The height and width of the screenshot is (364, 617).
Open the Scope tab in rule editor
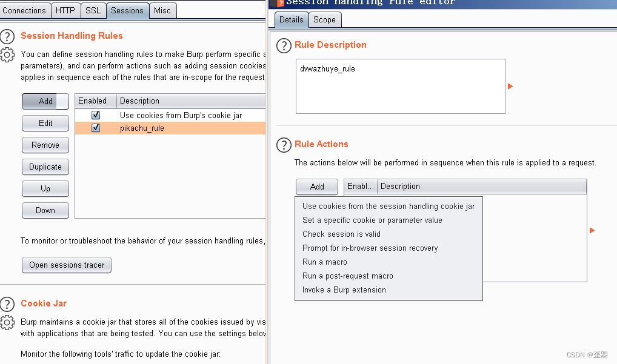click(325, 19)
